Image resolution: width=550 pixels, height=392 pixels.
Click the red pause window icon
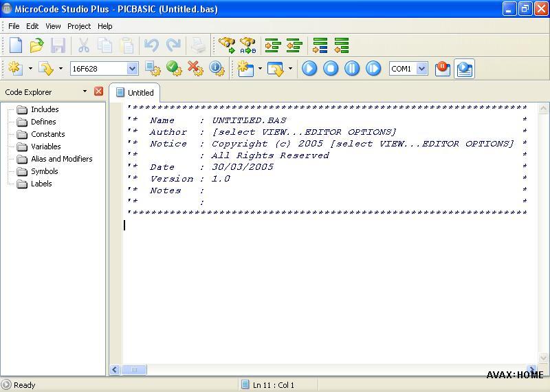point(443,68)
